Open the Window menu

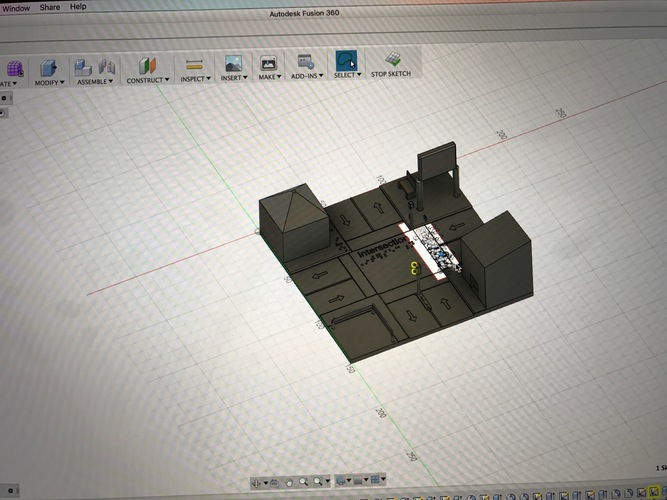tap(16, 8)
